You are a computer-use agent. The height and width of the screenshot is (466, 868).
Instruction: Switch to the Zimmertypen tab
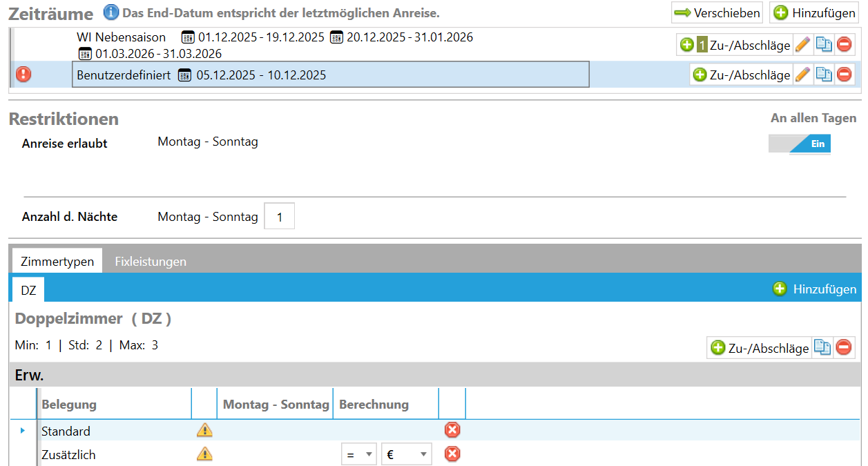pyautogui.click(x=57, y=262)
